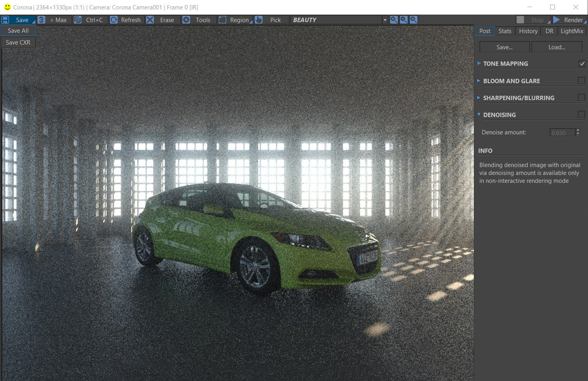The image size is (588, 381).
Task: Enable the Denoising checkbox
Action: [581, 114]
